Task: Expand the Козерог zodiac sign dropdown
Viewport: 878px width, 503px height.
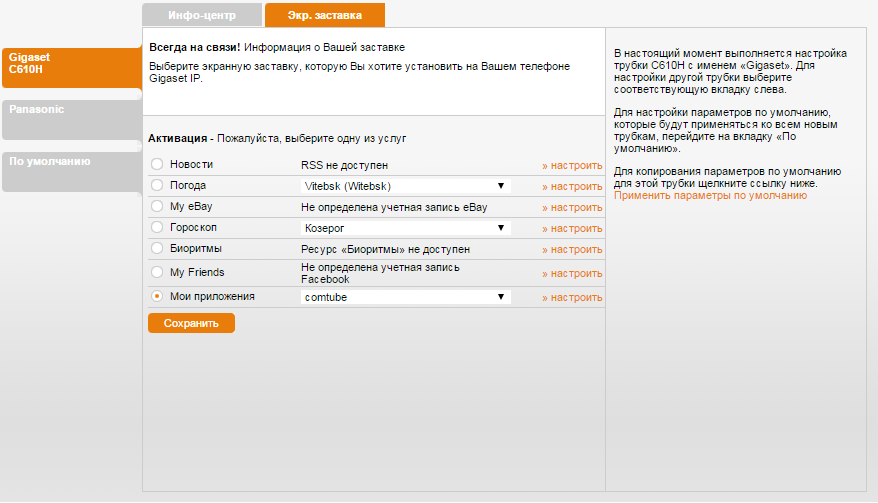Action: pos(405,228)
